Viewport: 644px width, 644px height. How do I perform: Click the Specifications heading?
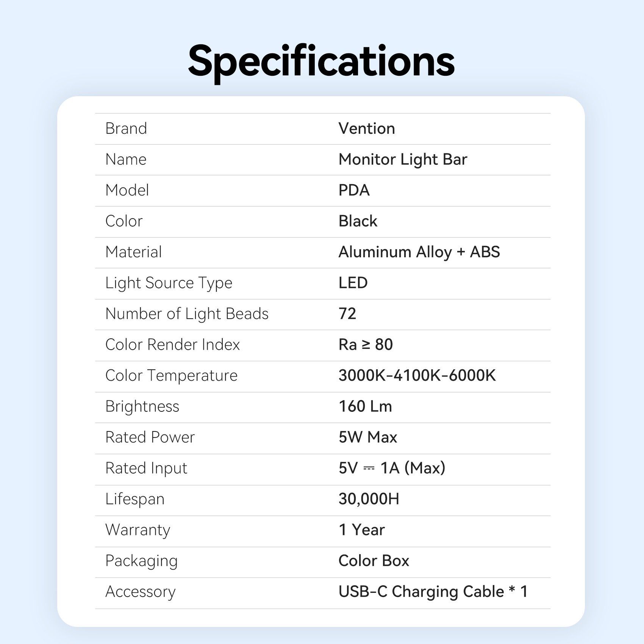[x=321, y=61]
